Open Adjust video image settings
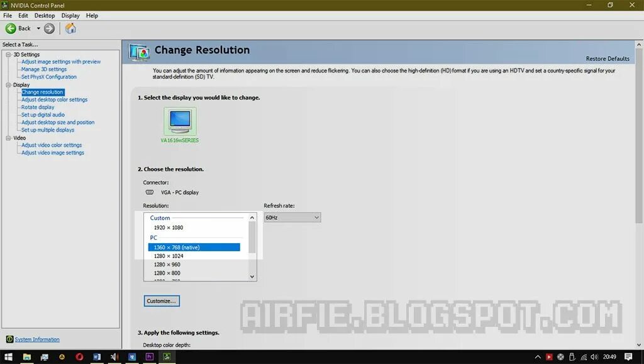The width and height of the screenshot is (644, 364). tap(53, 152)
